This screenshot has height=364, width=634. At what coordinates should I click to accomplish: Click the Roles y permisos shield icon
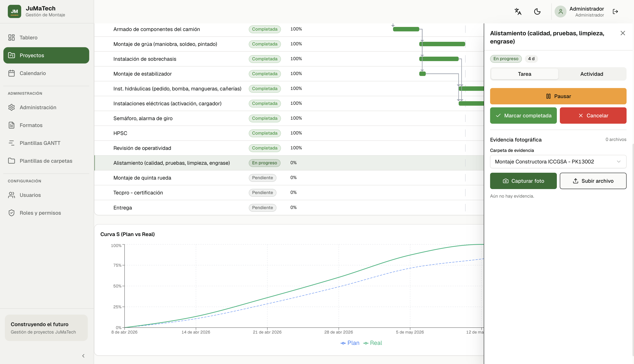click(12, 213)
